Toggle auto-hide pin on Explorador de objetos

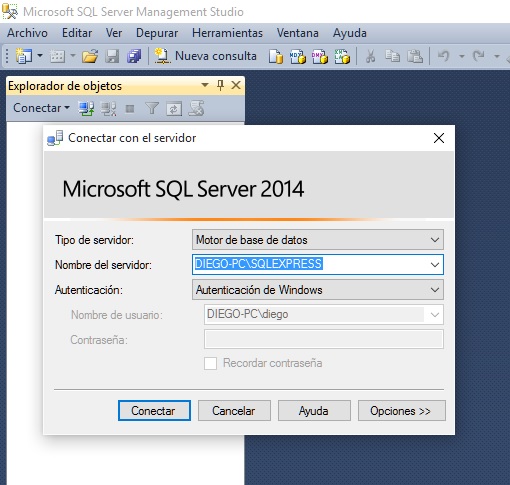220,85
